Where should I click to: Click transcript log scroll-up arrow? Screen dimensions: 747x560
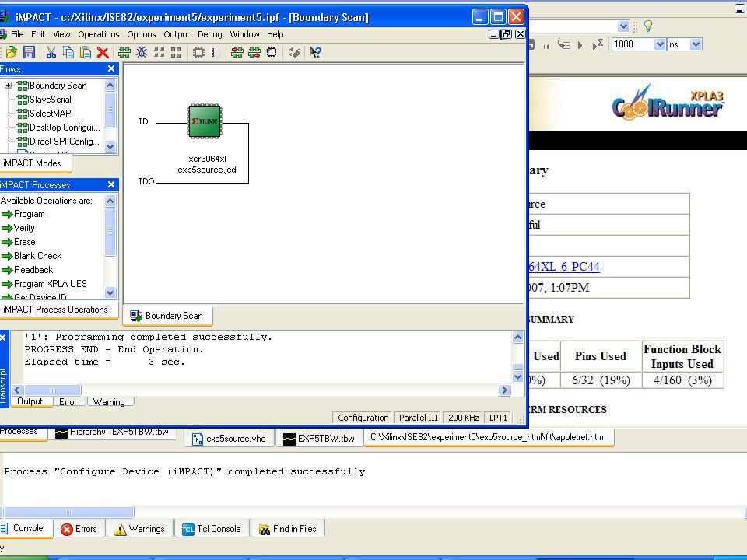(518, 337)
